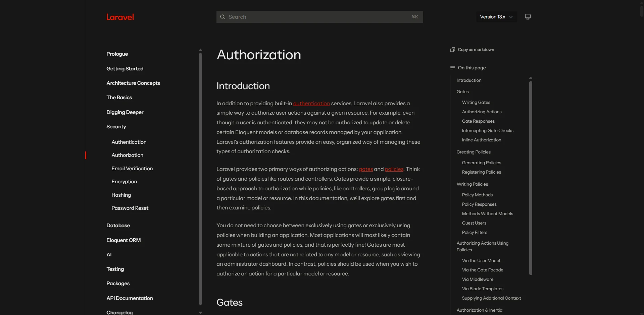
Task: Follow the gates link in the paragraph
Action: [x=366, y=169]
